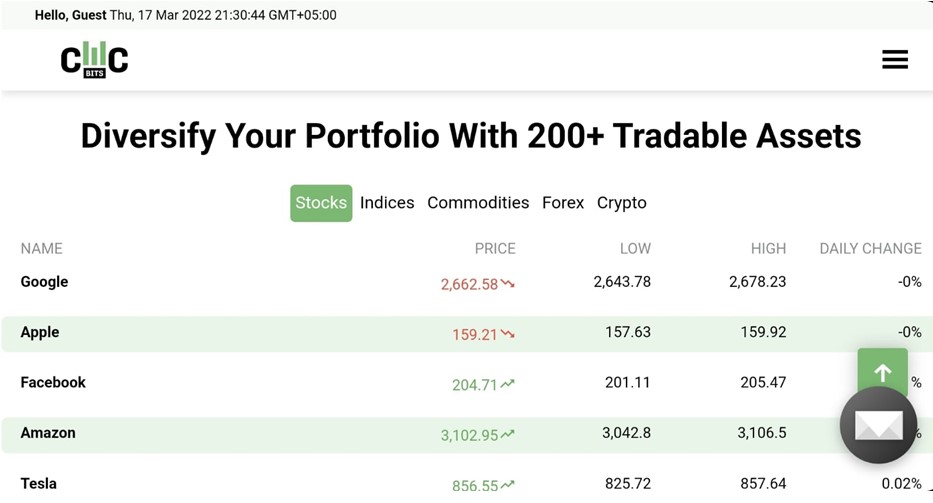Click the Amazon stock name
This screenshot has height=503, width=933.
48,433
